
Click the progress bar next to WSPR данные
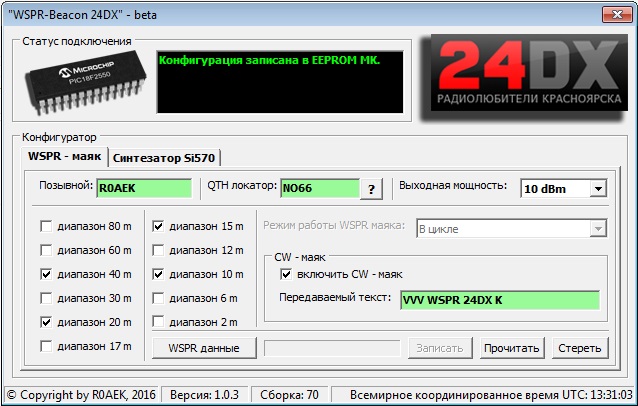(332, 348)
